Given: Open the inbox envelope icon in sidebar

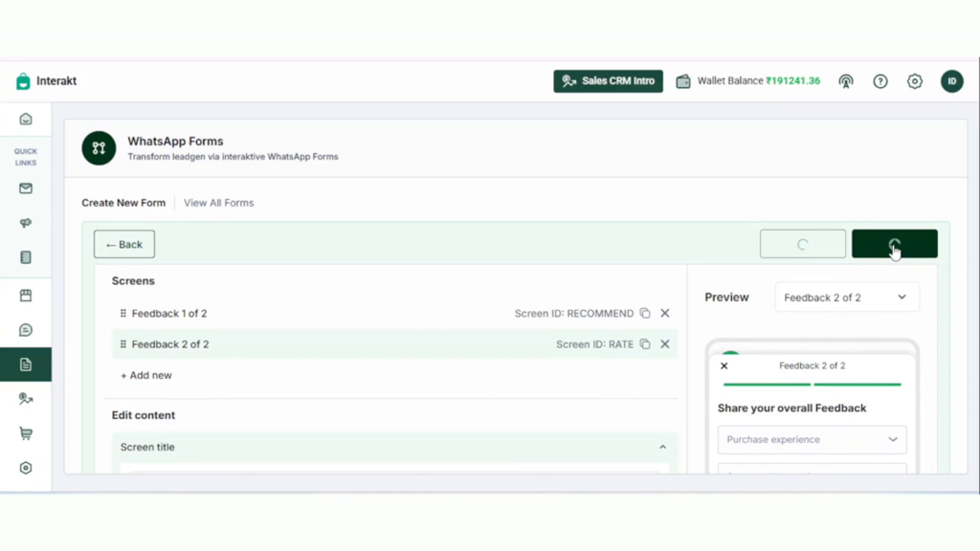Looking at the screenshot, I should [26, 188].
